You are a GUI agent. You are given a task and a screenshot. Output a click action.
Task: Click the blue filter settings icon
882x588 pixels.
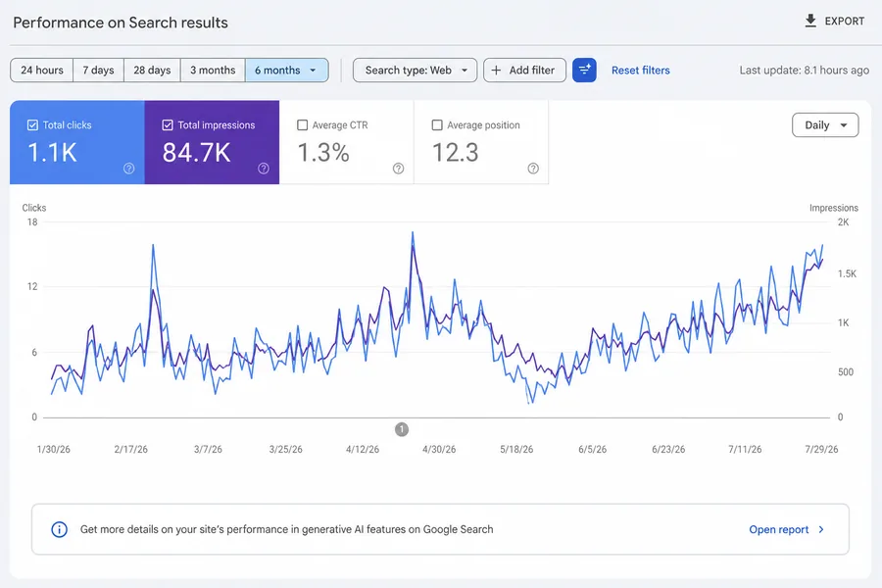[584, 71]
